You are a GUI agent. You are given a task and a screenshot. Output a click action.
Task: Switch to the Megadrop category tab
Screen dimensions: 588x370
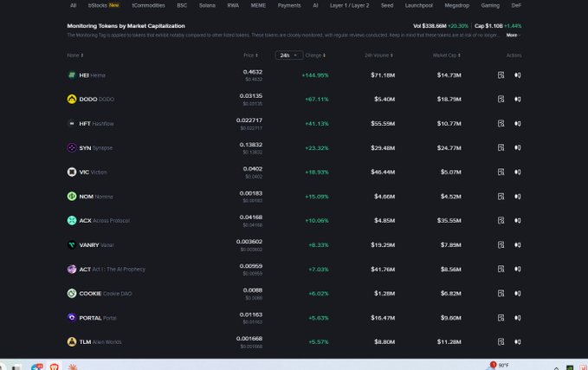(x=456, y=5)
